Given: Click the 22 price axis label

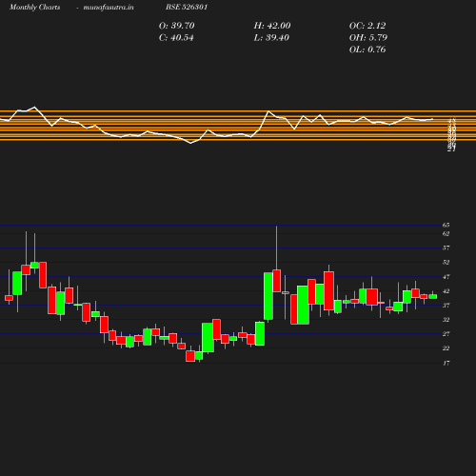Looking at the screenshot, I should coord(446,348).
